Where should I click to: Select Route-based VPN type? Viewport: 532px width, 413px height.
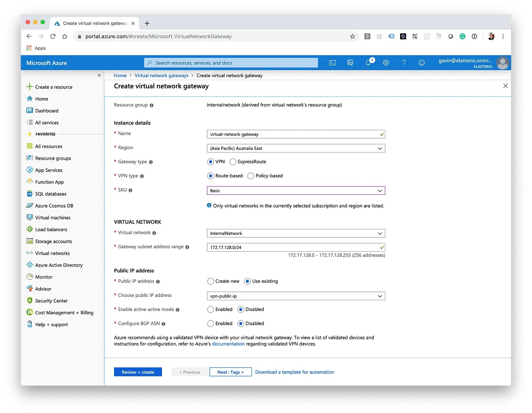[x=211, y=176]
